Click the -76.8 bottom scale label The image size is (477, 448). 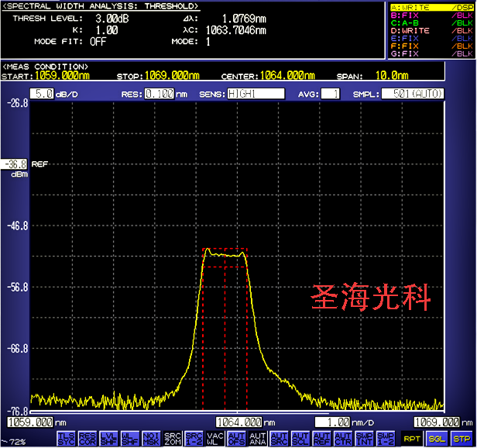click(18, 411)
